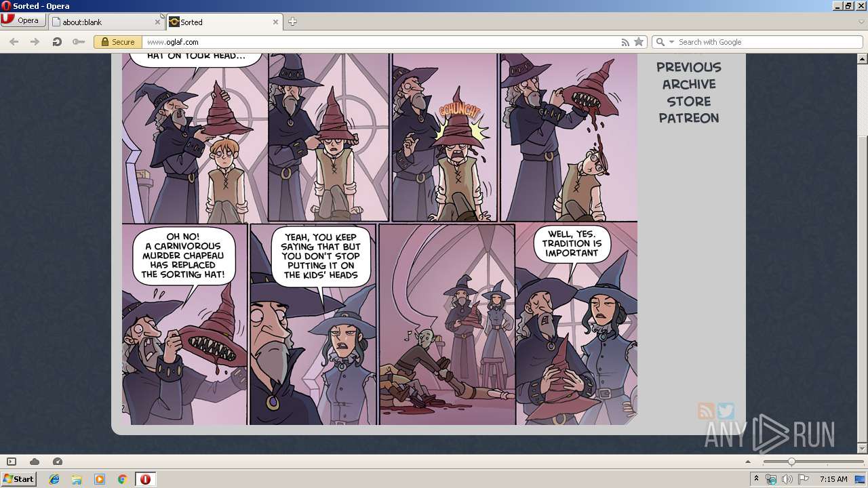
Task: Reload the current page
Action: [x=57, y=42]
